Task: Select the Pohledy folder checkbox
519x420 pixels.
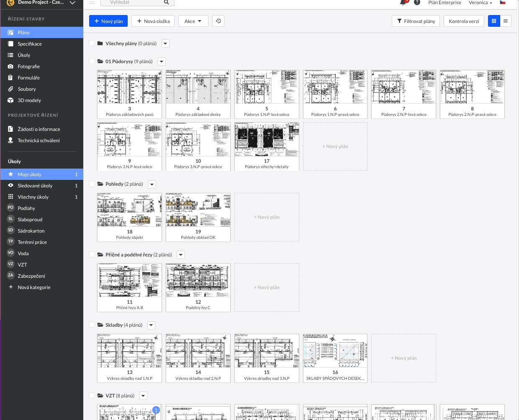Action: click(92, 184)
